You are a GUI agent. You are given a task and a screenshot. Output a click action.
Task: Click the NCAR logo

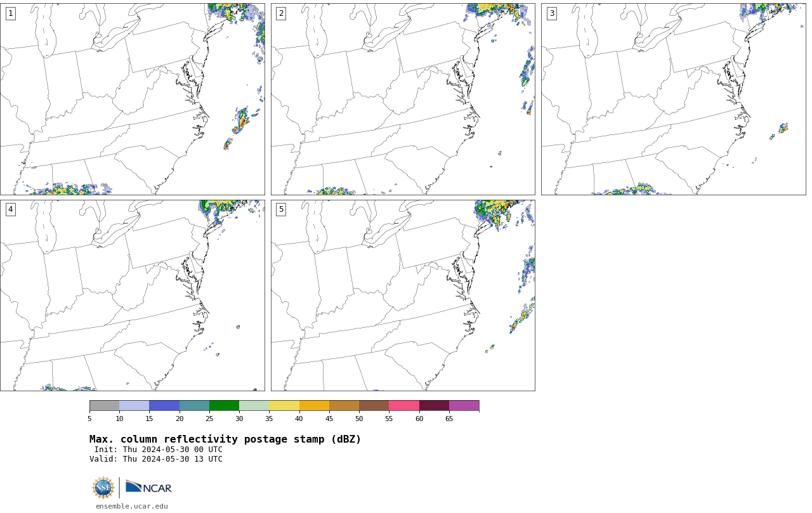148,487
